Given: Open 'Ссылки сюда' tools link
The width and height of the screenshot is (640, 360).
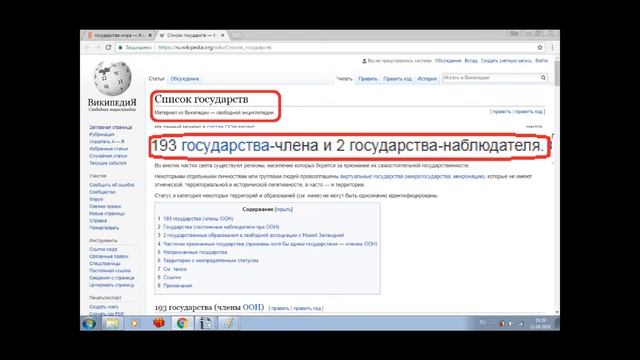Looking at the screenshot, I should click(x=103, y=249).
